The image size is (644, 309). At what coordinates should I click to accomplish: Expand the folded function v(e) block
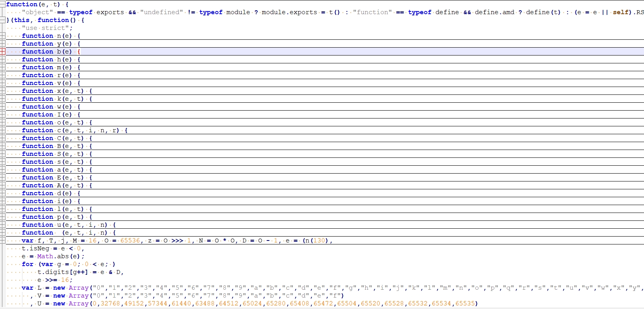3,83
